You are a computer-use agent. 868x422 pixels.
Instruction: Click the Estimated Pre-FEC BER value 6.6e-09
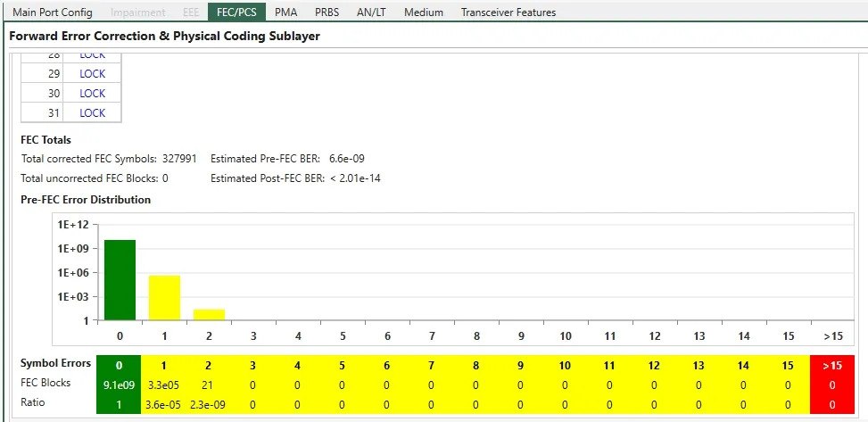346,159
